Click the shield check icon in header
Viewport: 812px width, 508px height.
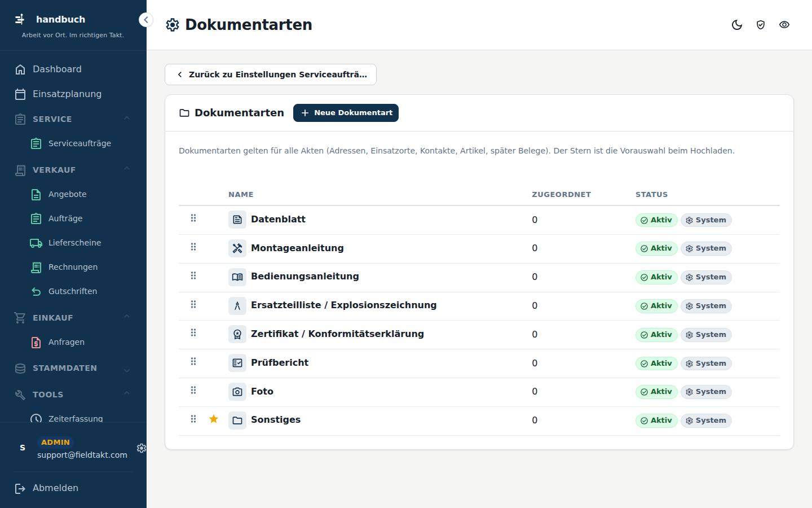(x=761, y=25)
